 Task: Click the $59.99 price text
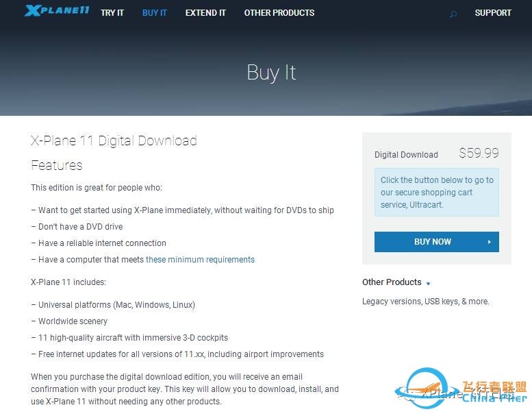pos(479,153)
